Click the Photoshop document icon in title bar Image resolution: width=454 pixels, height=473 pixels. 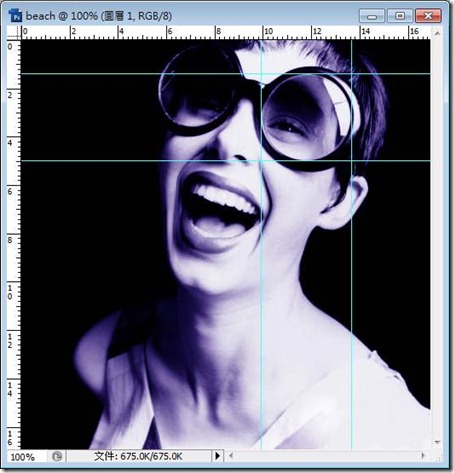coord(15,16)
